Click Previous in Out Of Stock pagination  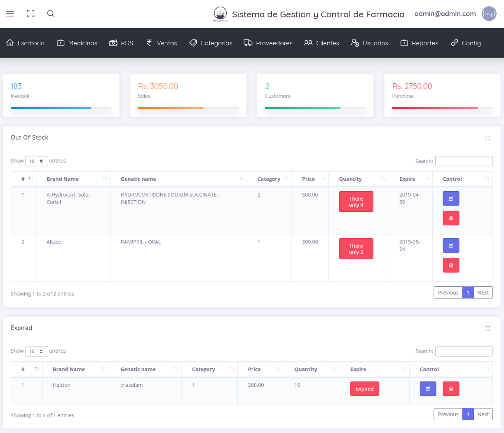click(x=448, y=293)
